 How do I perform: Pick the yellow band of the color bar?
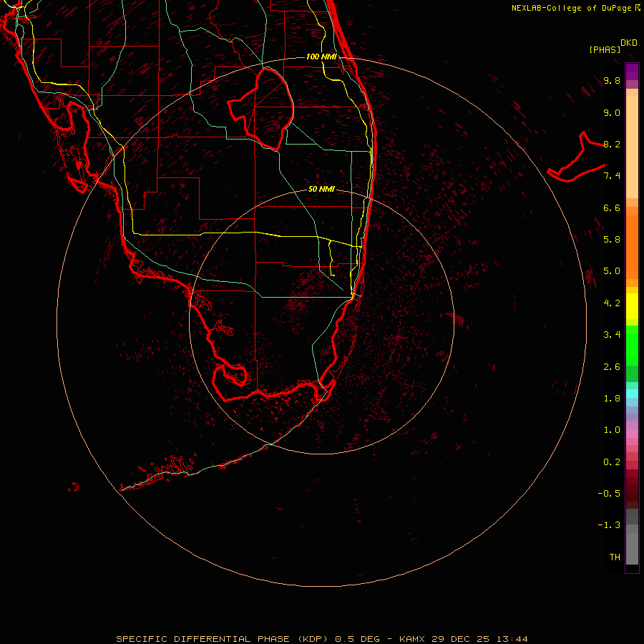(x=632, y=306)
